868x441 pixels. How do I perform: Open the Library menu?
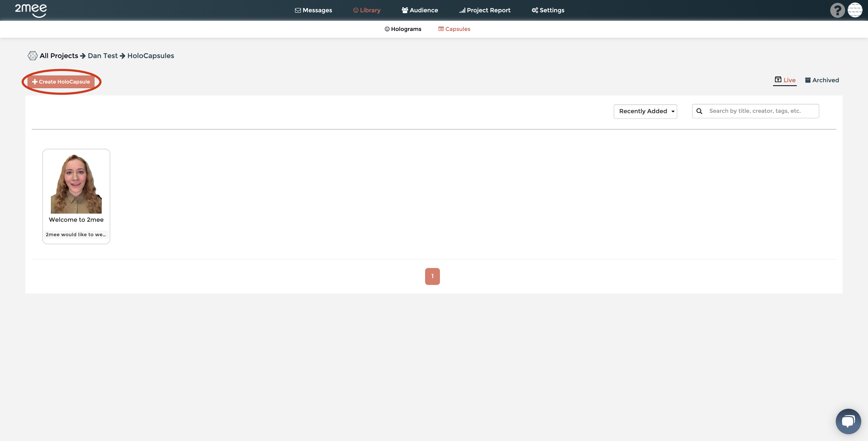point(367,10)
